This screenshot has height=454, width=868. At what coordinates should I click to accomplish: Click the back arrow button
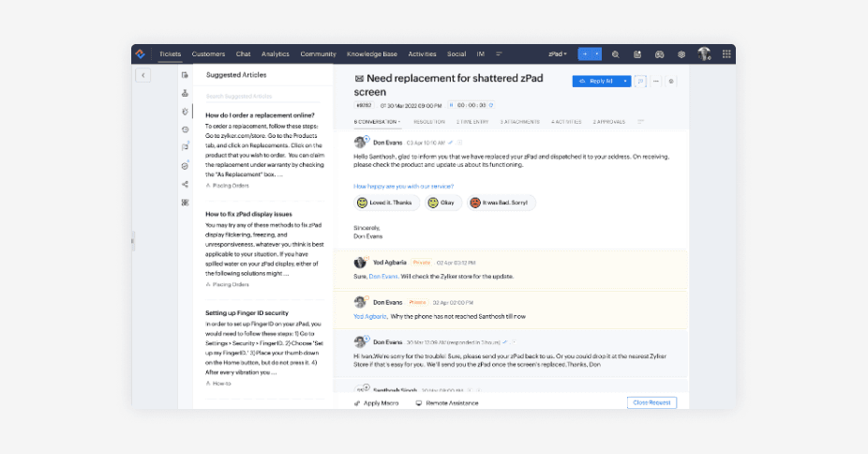(x=142, y=75)
